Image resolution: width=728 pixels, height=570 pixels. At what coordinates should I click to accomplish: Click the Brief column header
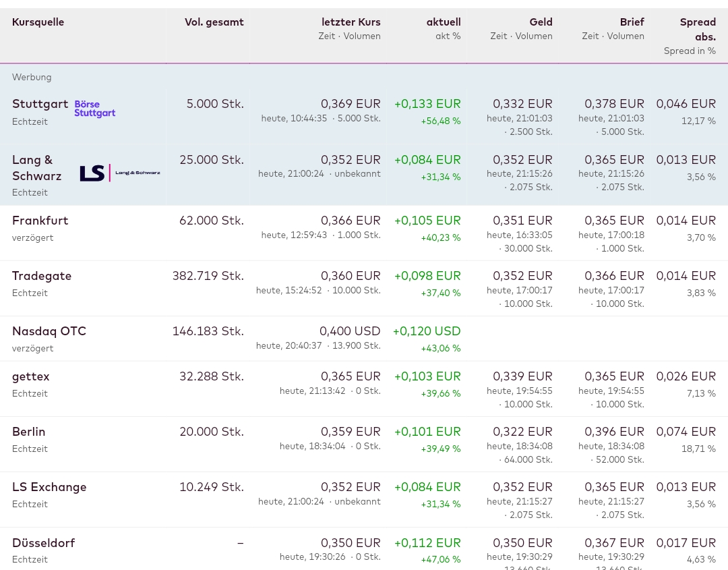point(632,22)
